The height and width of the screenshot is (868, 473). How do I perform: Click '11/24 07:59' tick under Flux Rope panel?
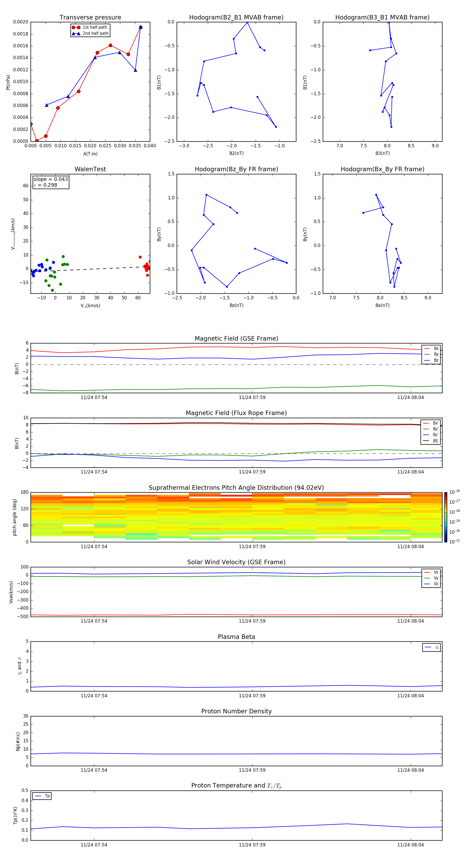point(252,472)
